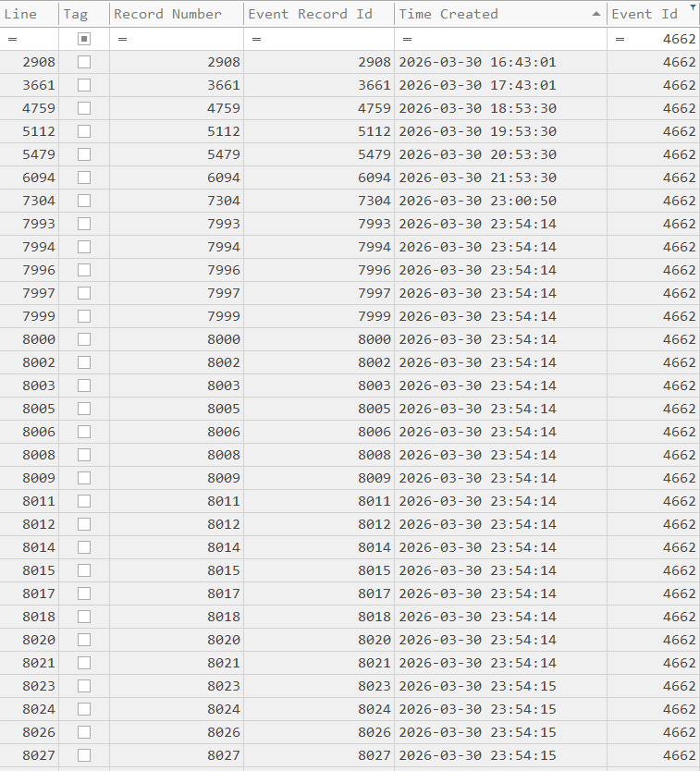This screenshot has width=700, height=771.
Task: Check the Tag box for line 5112
Action: click(x=84, y=131)
